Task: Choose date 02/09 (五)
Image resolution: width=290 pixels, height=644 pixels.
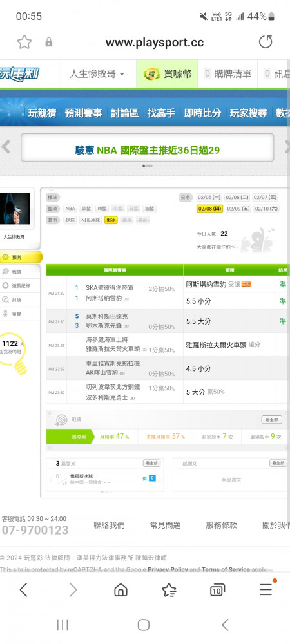Action: tap(238, 209)
